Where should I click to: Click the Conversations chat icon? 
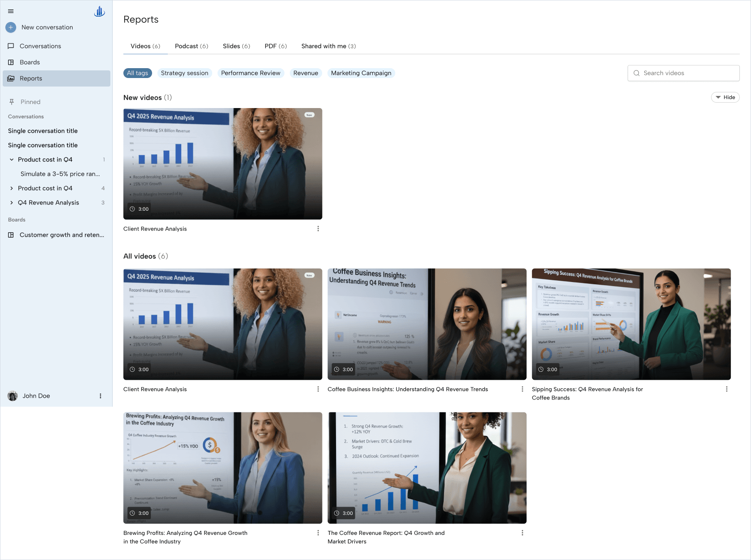click(11, 46)
